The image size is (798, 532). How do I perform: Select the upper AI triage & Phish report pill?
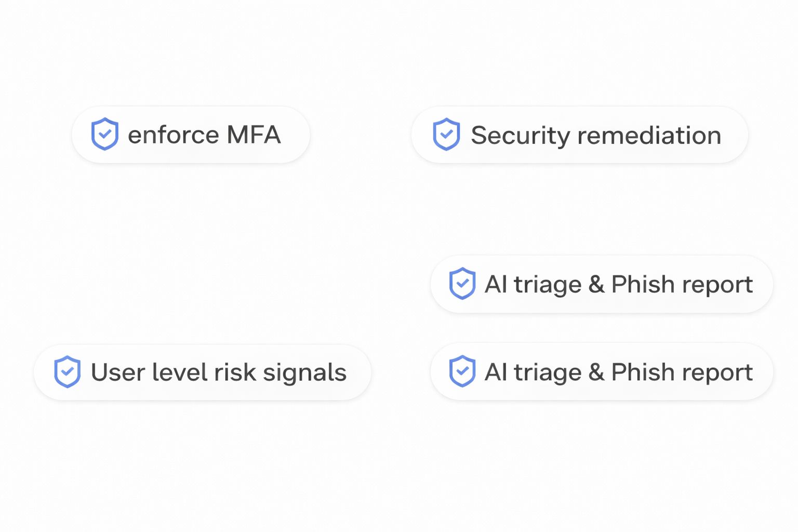click(602, 284)
